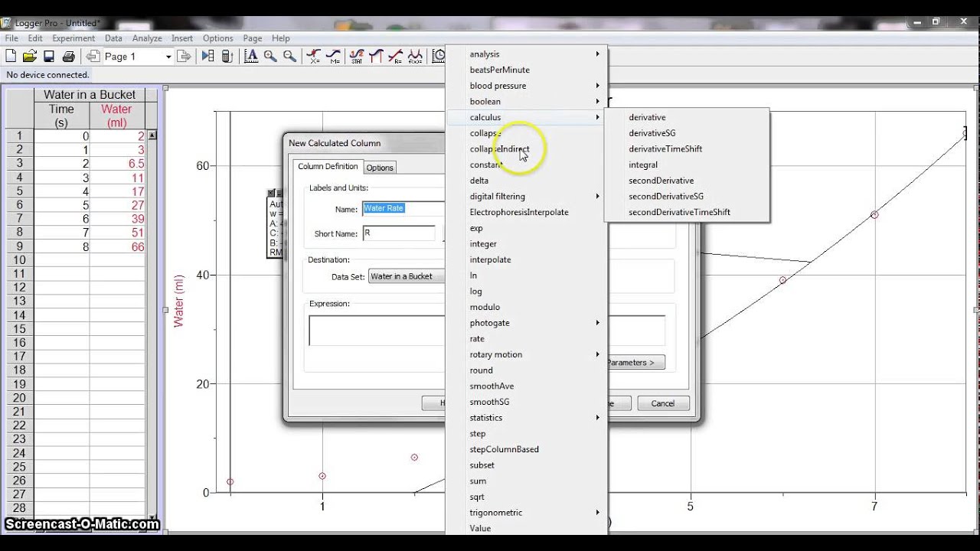Viewport: 980px width, 551px height.
Task: Select the Column Definition tab
Action: pyautogui.click(x=328, y=166)
